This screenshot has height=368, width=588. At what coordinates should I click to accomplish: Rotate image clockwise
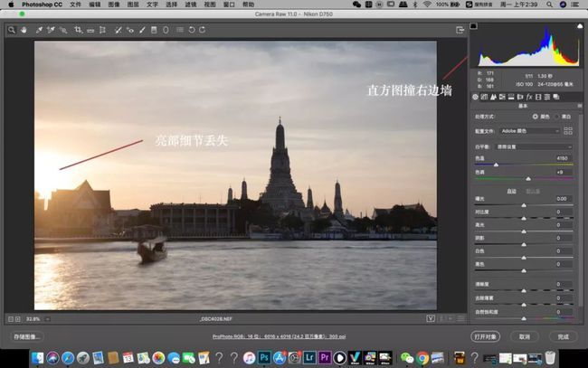[202, 30]
